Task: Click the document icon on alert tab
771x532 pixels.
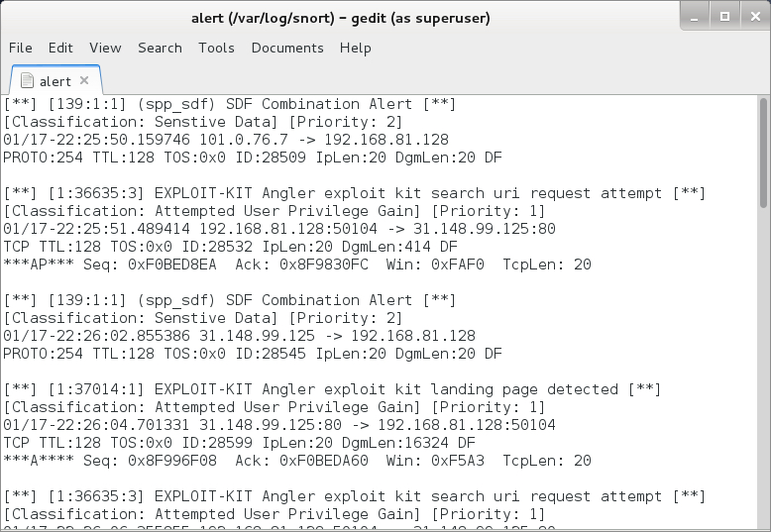Action: [25, 81]
